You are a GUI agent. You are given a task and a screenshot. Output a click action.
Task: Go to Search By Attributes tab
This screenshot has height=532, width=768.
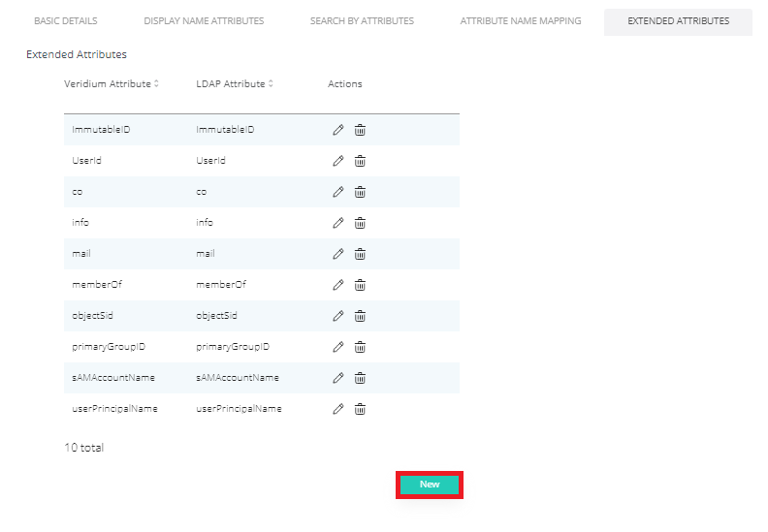click(362, 21)
